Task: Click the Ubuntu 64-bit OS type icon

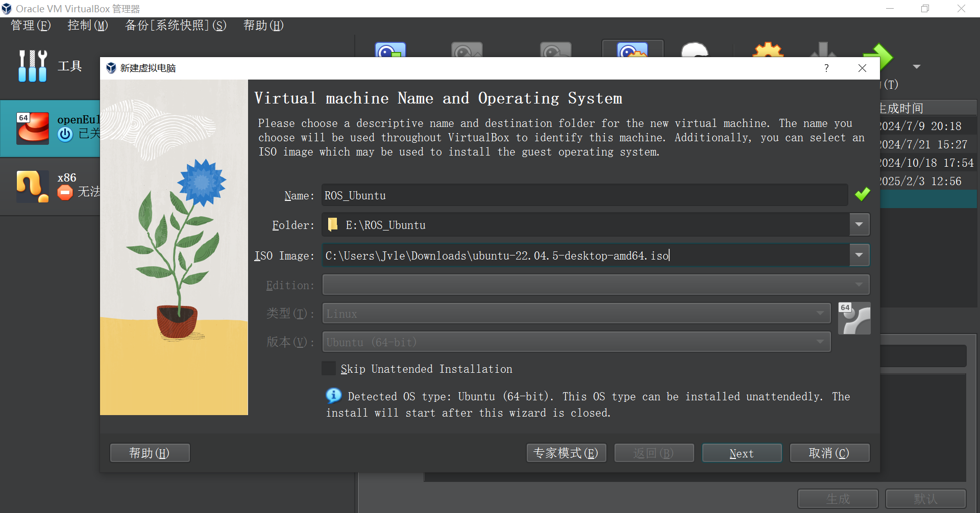Action: click(854, 319)
